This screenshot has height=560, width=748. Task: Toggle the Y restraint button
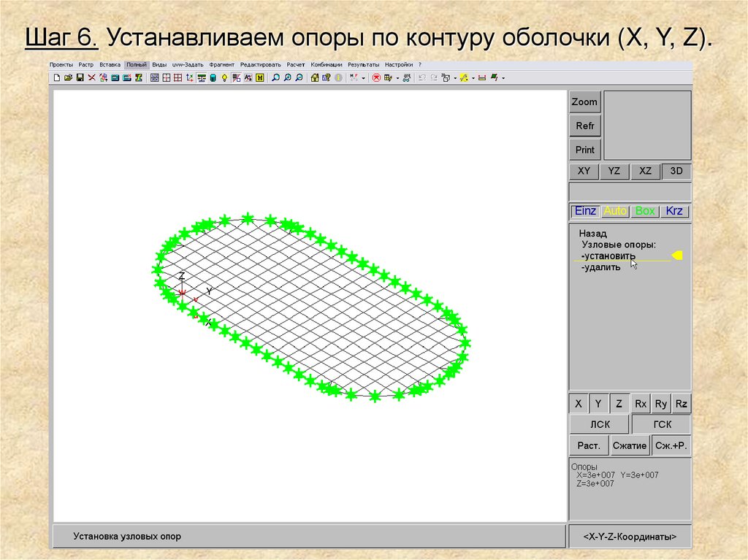click(598, 404)
